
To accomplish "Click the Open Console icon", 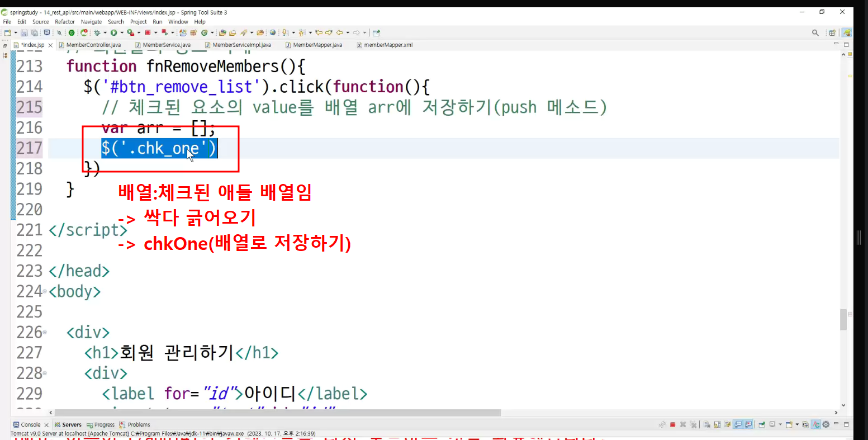I will point(789,425).
